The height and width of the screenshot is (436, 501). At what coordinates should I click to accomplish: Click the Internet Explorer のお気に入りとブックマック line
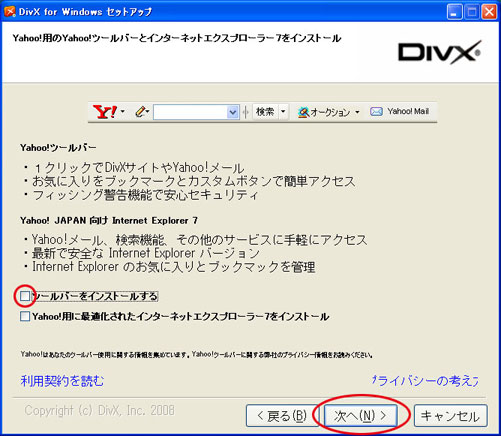click(x=169, y=267)
